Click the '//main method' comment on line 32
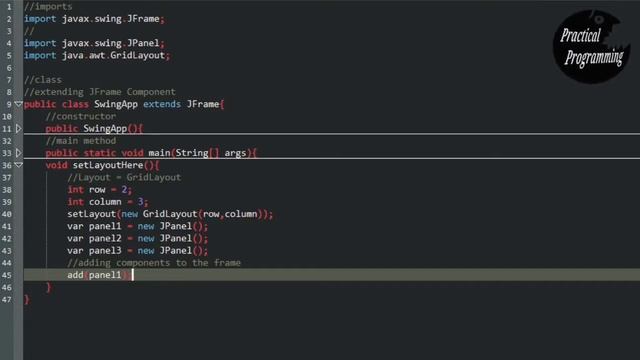 81,141
